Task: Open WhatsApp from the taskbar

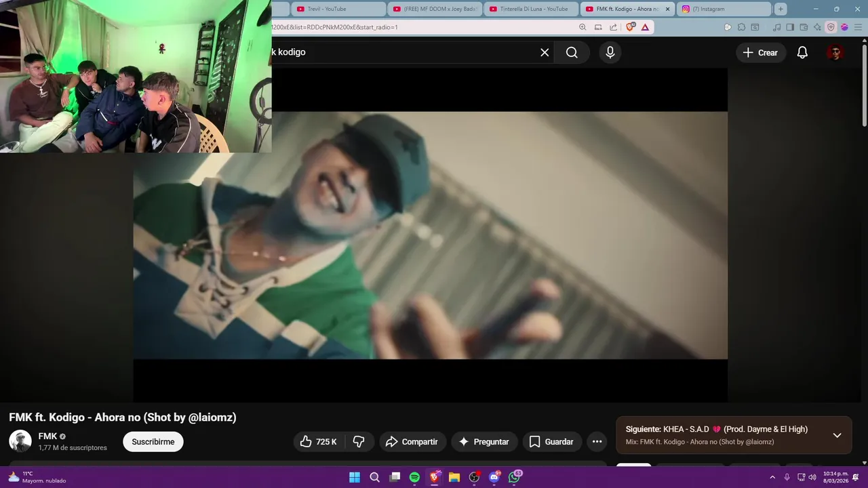Action: point(514,477)
